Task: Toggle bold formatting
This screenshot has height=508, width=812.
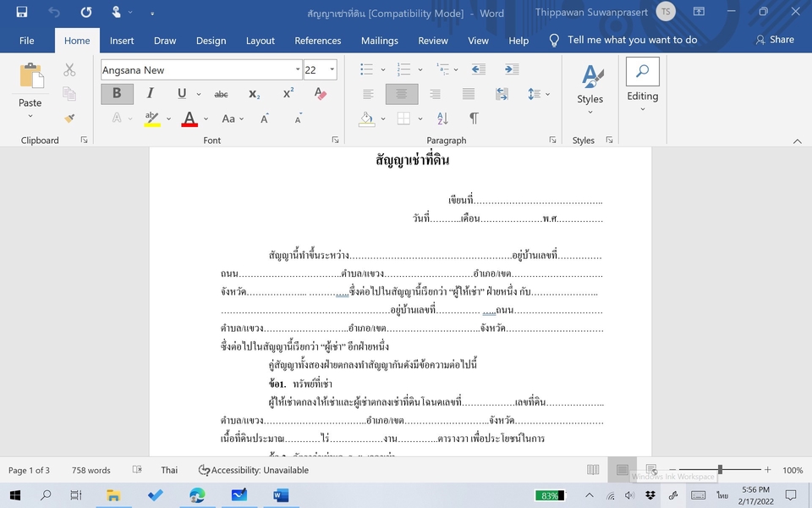Action: coord(117,94)
